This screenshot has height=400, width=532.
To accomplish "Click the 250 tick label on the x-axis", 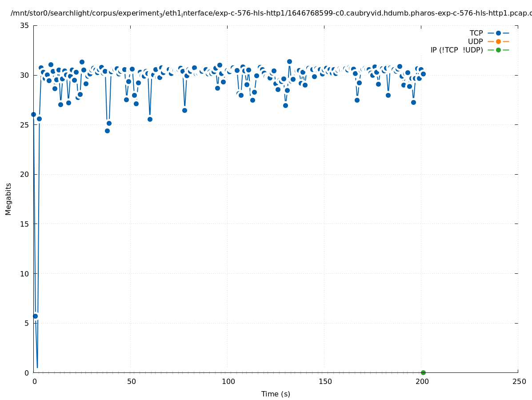I will click(x=519, y=382).
